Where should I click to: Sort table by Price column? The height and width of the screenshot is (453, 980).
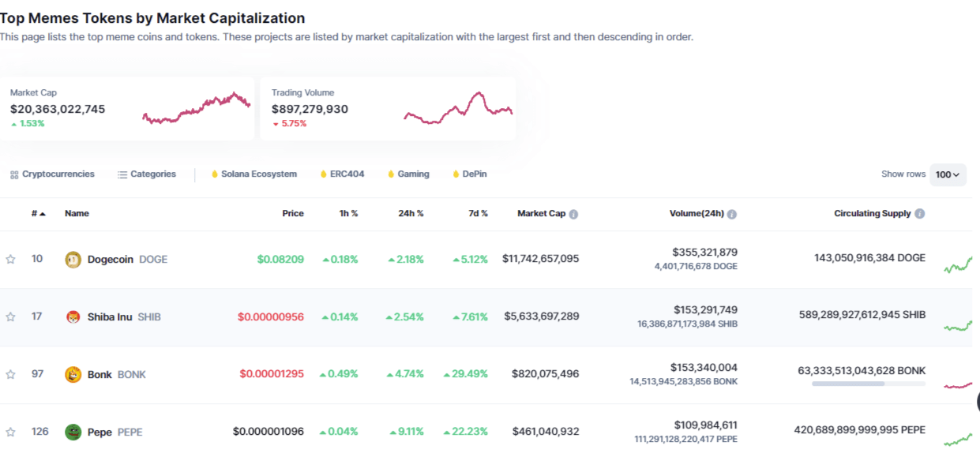[293, 213]
